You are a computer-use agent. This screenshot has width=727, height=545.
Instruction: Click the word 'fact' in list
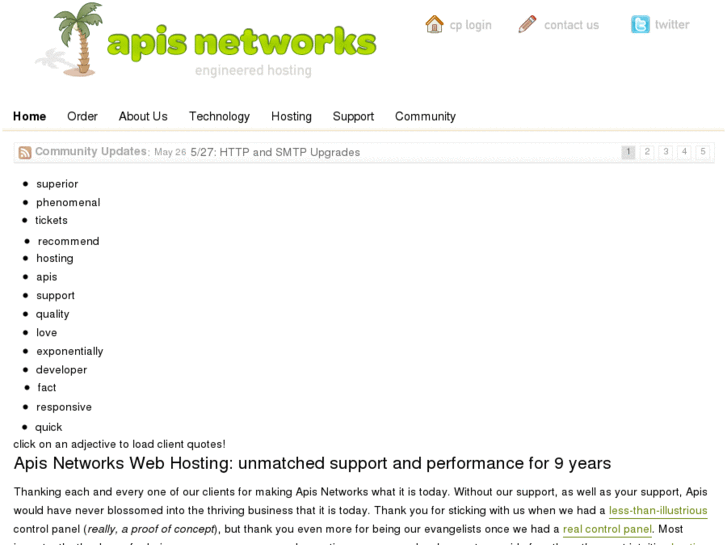click(47, 387)
